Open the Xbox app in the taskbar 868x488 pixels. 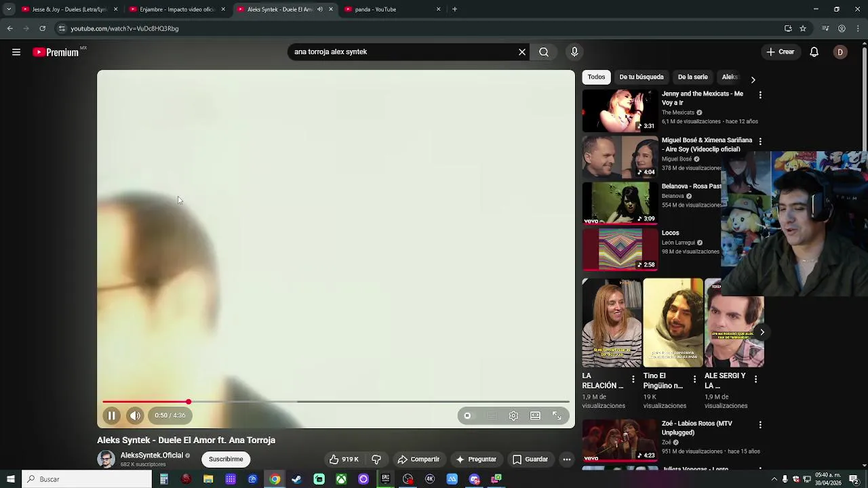(x=341, y=479)
